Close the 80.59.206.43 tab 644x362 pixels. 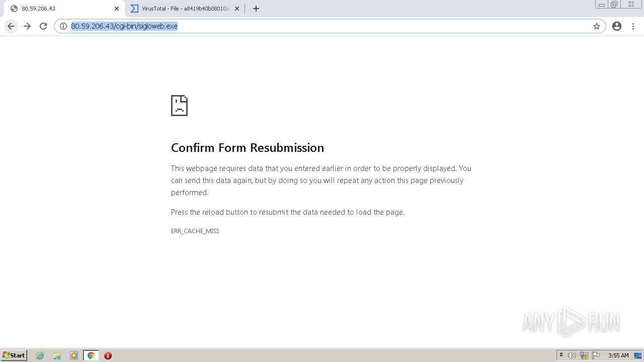[116, 9]
